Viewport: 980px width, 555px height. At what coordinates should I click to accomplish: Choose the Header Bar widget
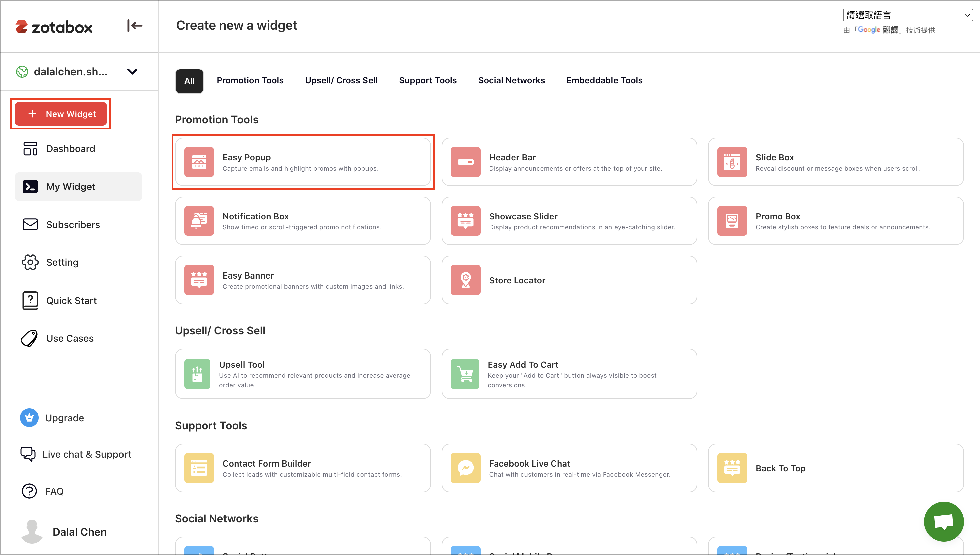click(569, 162)
